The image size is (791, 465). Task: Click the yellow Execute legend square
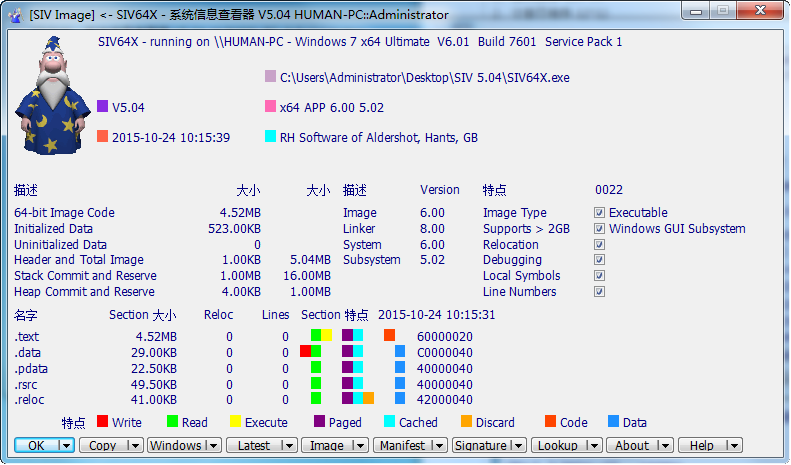(235, 422)
